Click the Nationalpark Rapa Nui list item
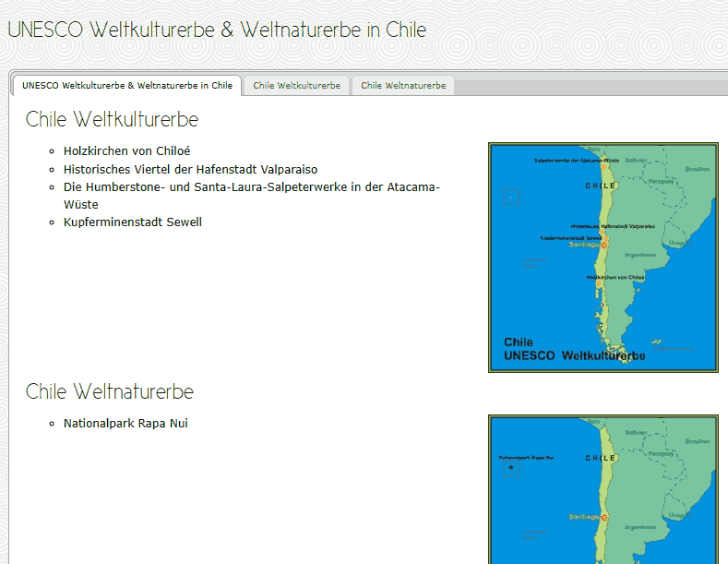Viewport: 728px width, 564px height. click(125, 424)
